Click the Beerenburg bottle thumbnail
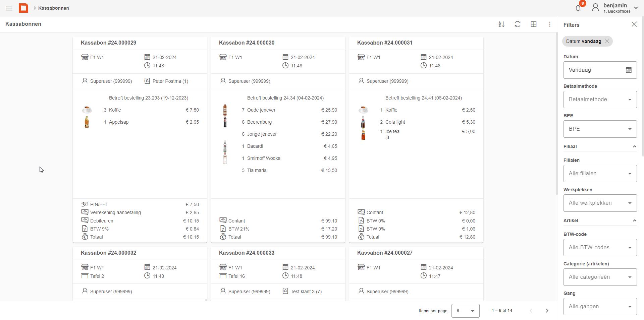The image size is (644, 320). click(225, 122)
